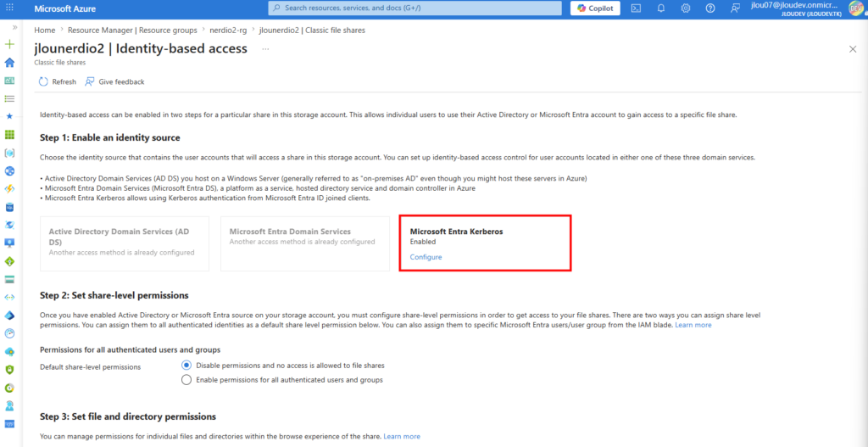
Task: Click Learn more in Step 3 description
Action: click(402, 437)
